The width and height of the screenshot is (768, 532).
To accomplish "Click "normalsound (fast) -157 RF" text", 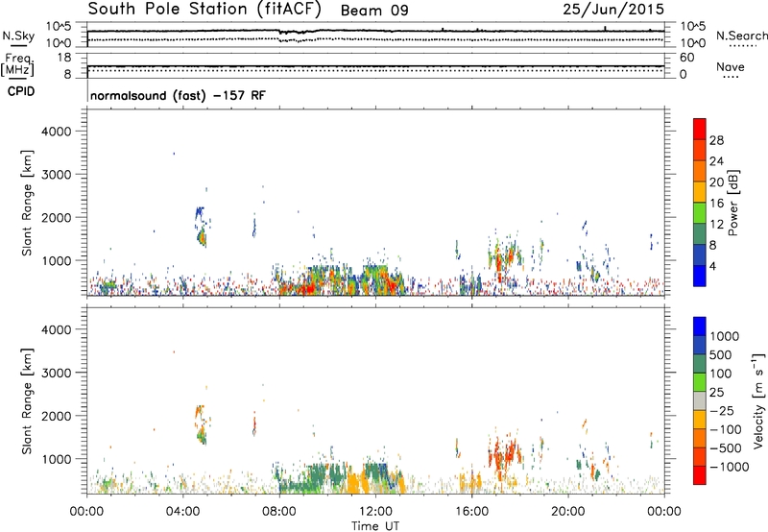I will 178,95.
